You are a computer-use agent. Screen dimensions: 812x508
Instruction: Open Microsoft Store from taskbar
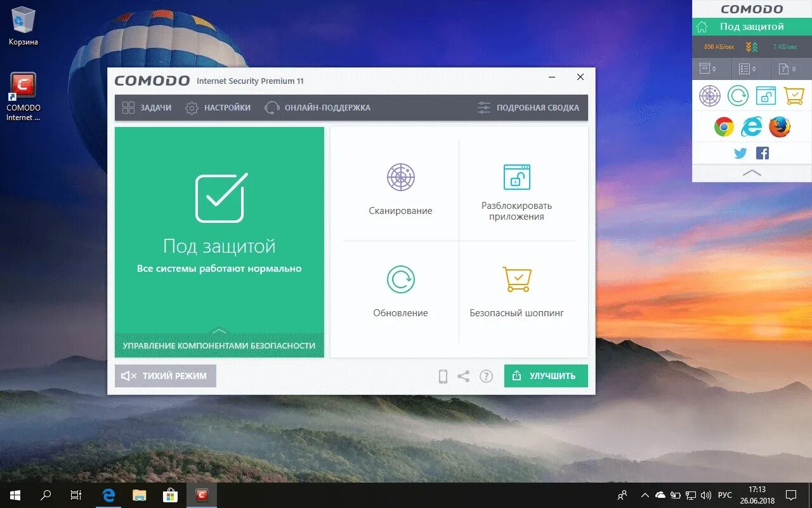[170, 495]
